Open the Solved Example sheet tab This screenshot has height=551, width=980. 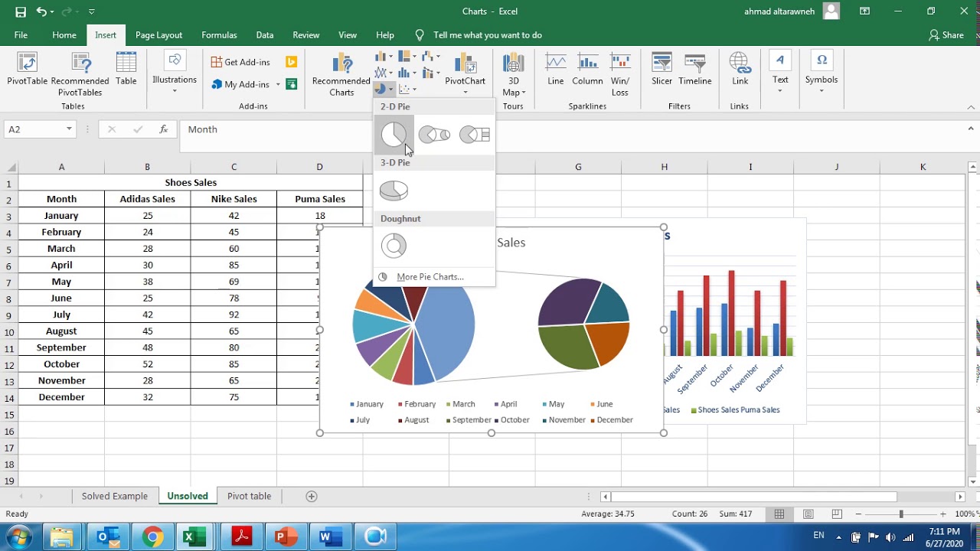click(x=115, y=496)
